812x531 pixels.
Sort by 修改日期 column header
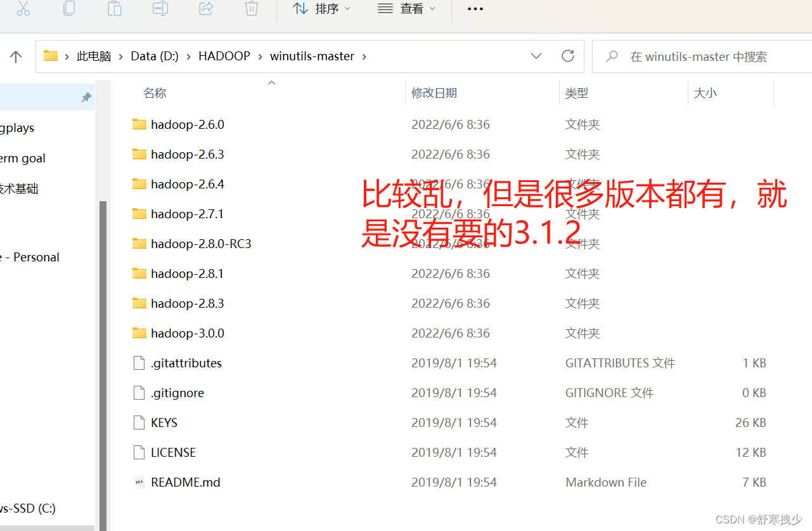pos(434,93)
